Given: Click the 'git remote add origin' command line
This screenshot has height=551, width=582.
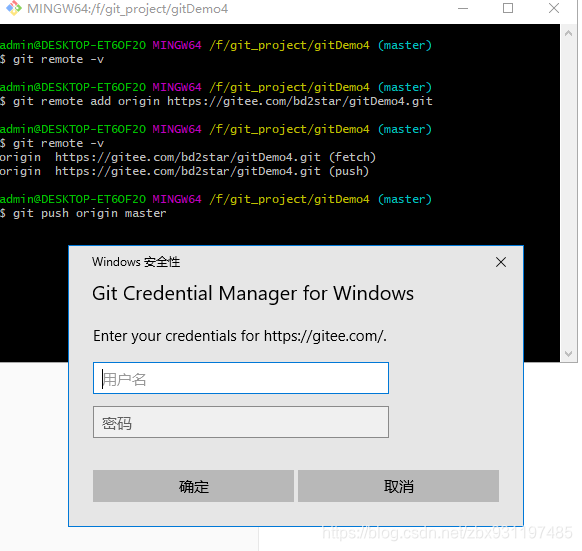Looking at the screenshot, I should click(x=216, y=101).
